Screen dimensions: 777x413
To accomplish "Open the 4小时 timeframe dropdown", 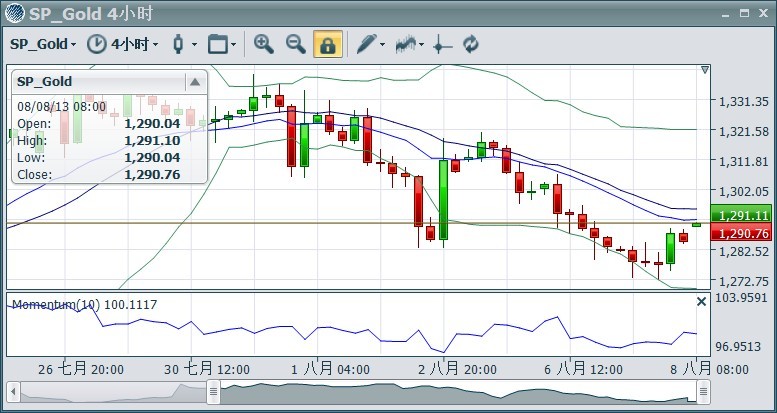I will pyautogui.click(x=134, y=44).
